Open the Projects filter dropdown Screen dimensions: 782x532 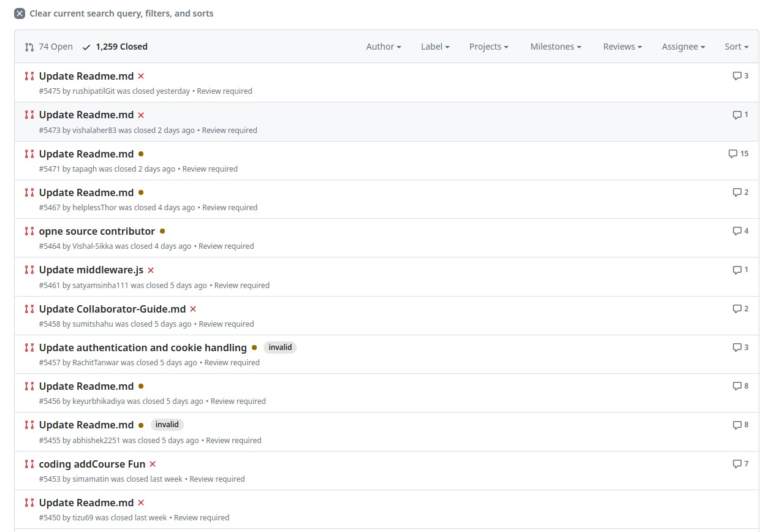click(489, 47)
